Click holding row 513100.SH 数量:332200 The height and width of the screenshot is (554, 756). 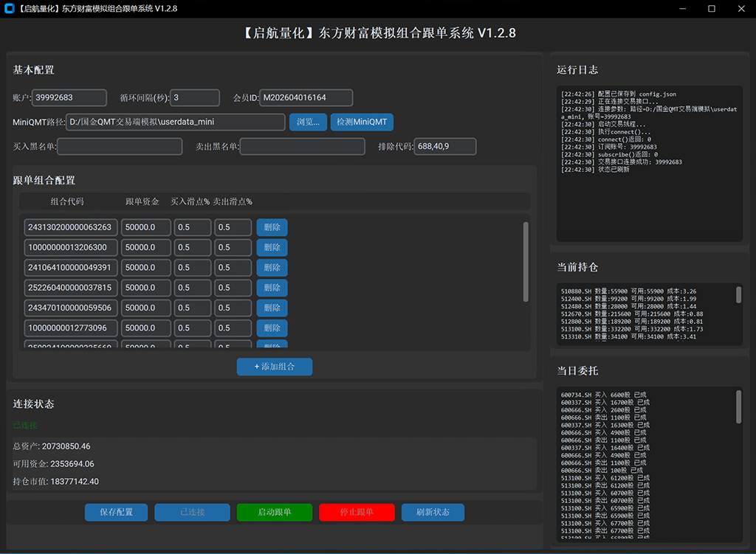coord(632,330)
